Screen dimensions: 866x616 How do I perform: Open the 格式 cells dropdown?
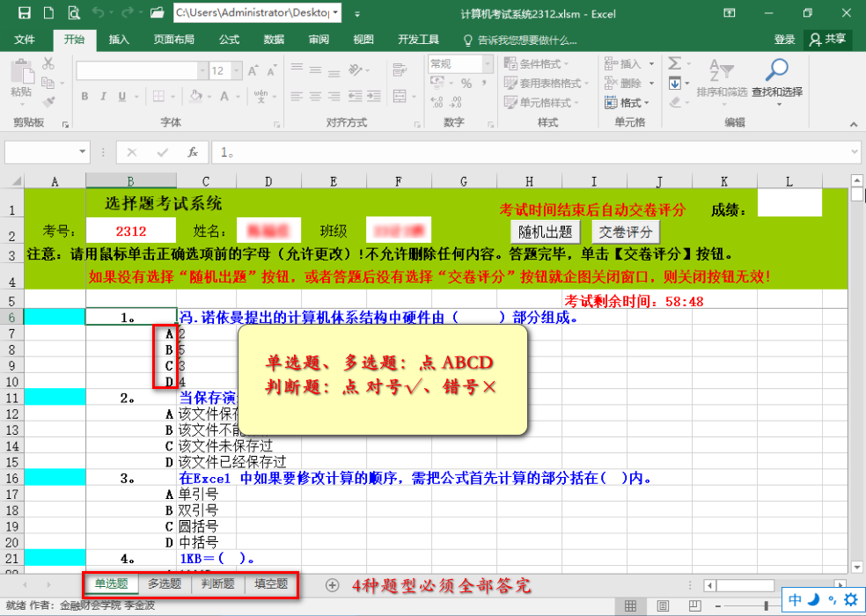[627, 103]
